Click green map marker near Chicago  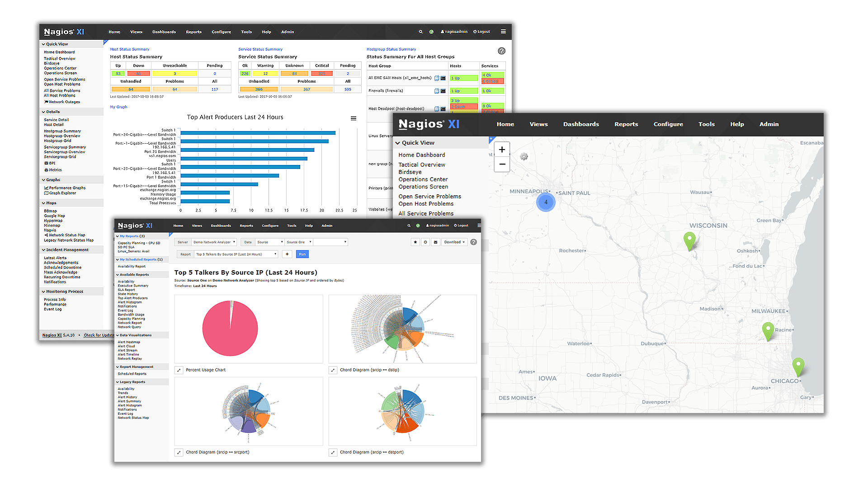pos(798,367)
